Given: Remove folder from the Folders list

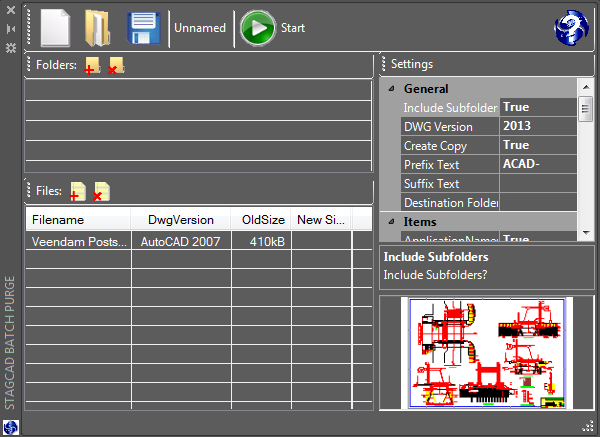Looking at the screenshot, I should tap(116, 66).
